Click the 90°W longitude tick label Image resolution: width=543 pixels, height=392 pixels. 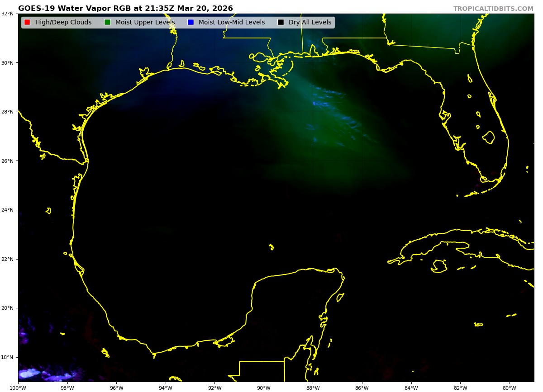[x=264, y=387]
